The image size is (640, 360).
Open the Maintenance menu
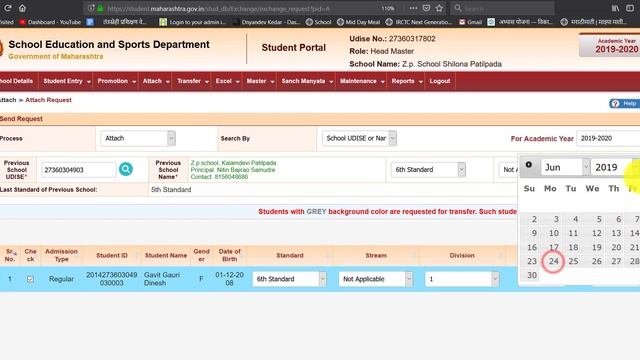[362, 81]
